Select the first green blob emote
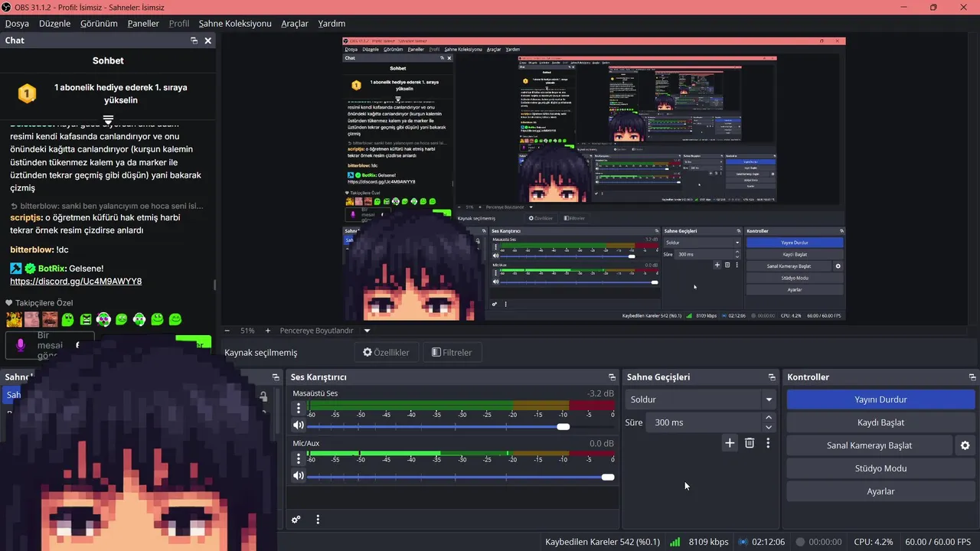 (x=67, y=319)
